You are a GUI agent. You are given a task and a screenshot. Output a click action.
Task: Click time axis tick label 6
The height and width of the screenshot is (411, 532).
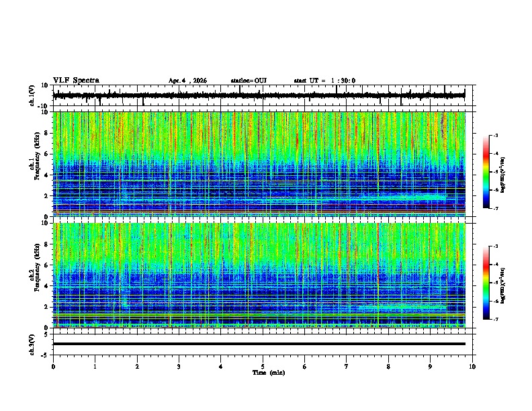point(305,367)
